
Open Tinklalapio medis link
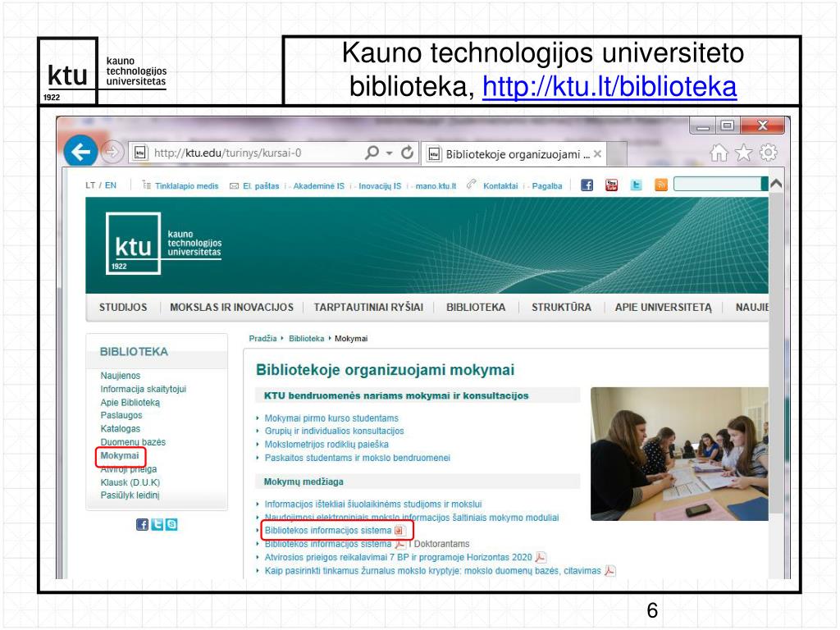point(186,186)
